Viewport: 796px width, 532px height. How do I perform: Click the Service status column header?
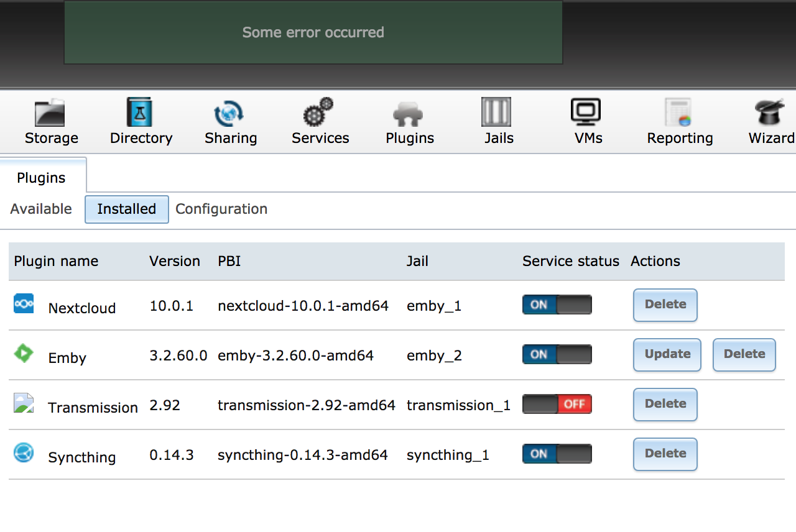point(571,261)
